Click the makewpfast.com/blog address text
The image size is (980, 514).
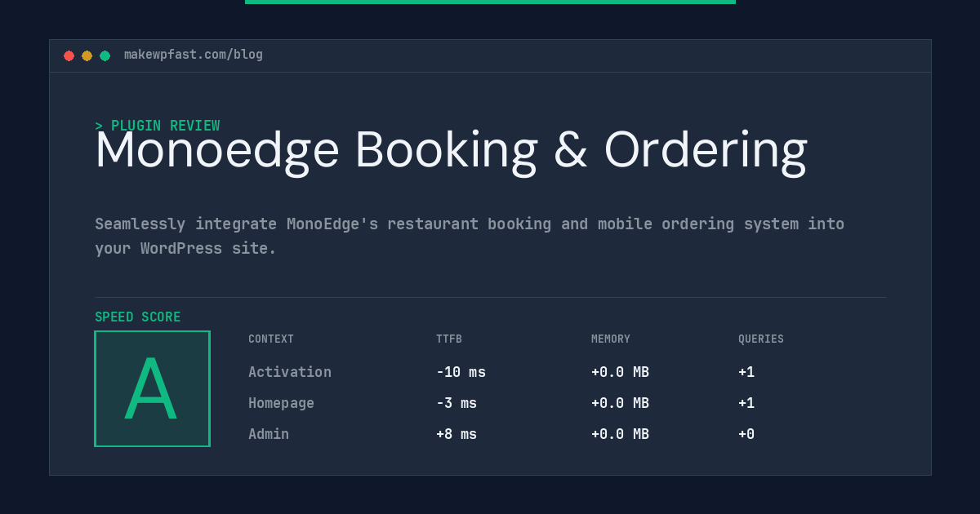[x=194, y=55]
